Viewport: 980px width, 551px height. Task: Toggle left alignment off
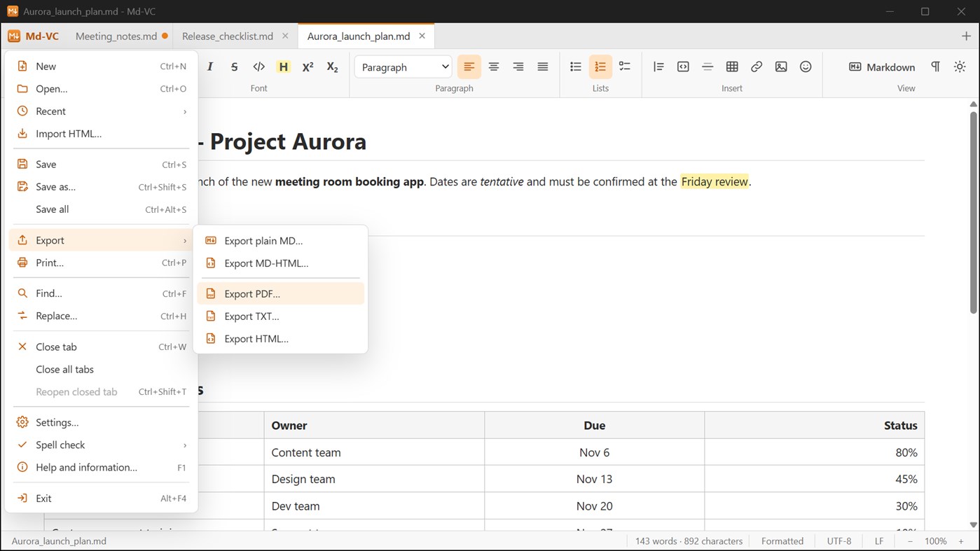469,67
